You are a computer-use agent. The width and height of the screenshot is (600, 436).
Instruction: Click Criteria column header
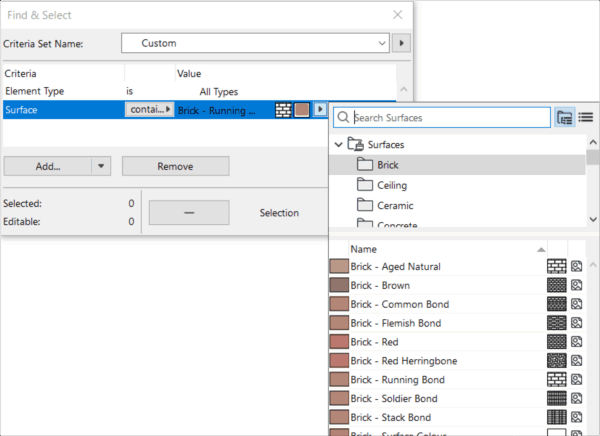[x=64, y=73]
